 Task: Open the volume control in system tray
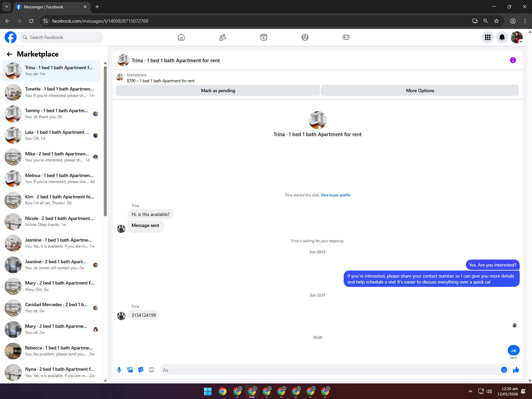pos(489,391)
